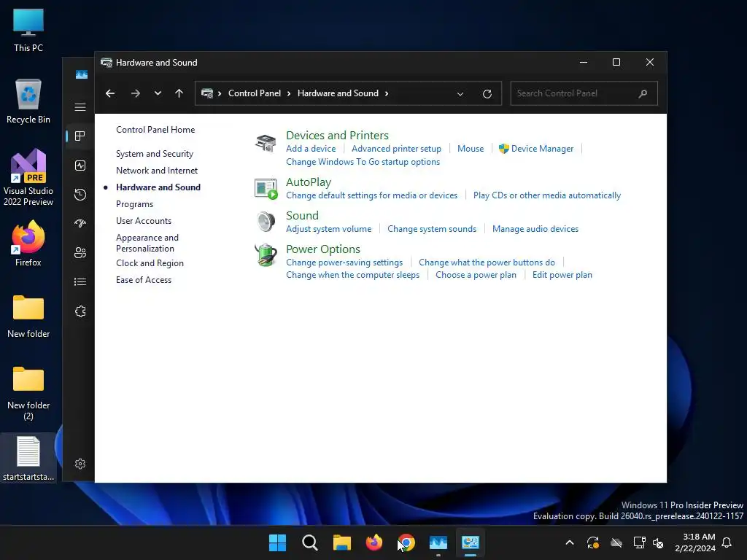The width and height of the screenshot is (747, 560).
Task: Launch Google Chrome from taskbar
Action: [x=406, y=542]
